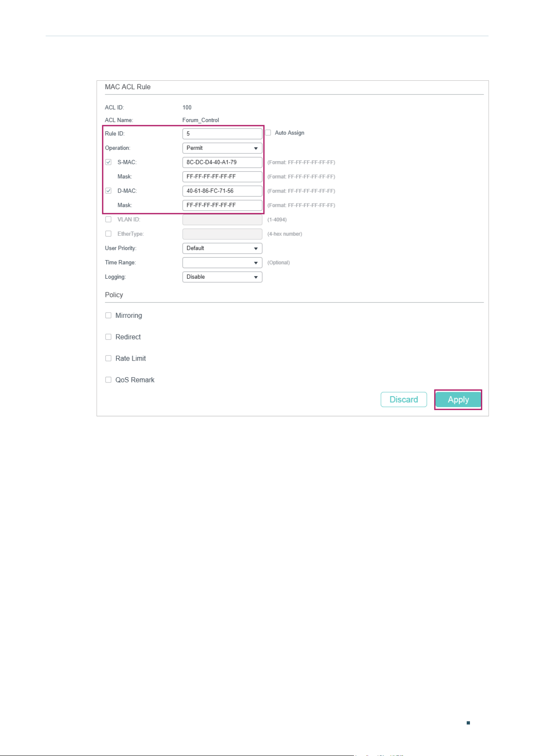
Task: Check the Rate Limit policy option
Action: tap(108, 358)
